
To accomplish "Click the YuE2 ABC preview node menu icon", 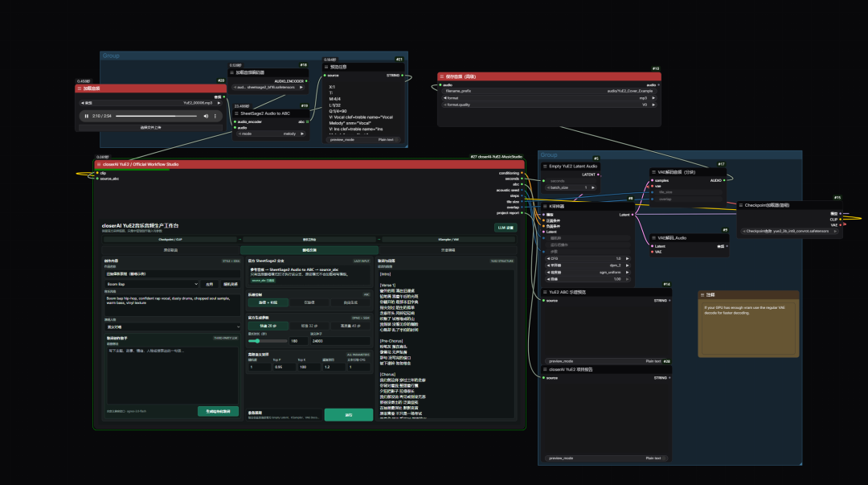I will [545, 292].
